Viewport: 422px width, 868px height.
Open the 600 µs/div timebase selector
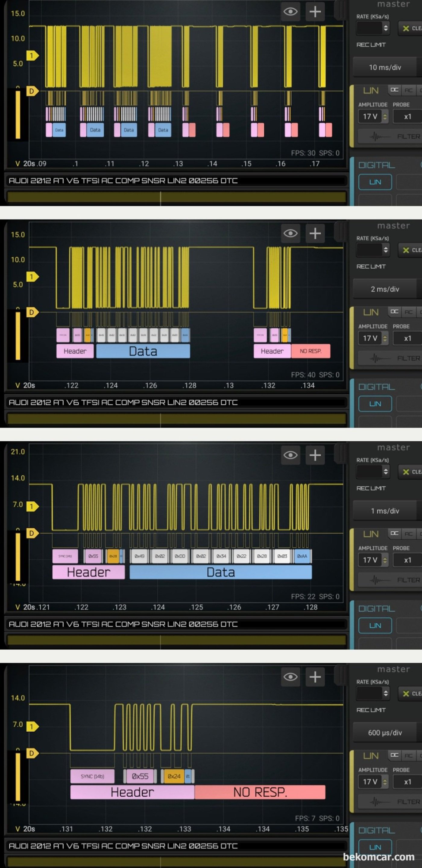click(x=385, y=732)
